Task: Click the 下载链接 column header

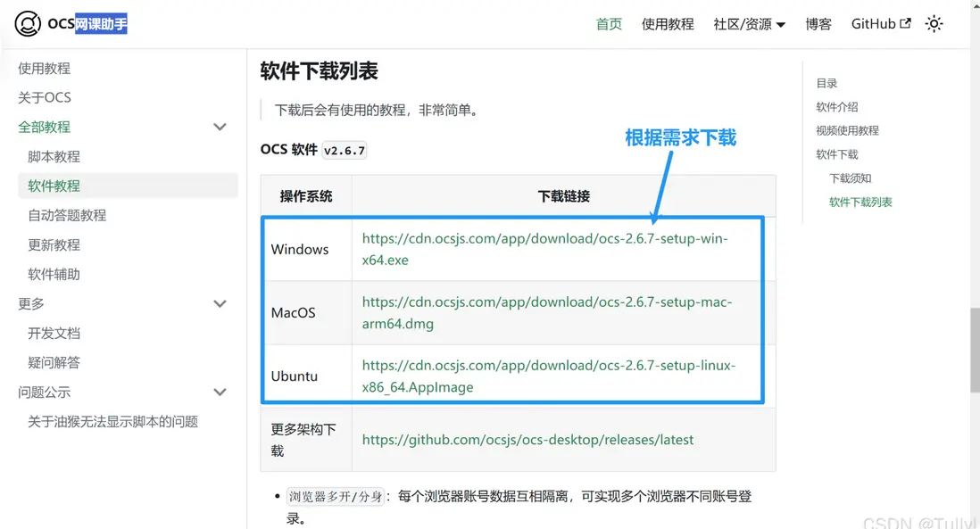Action: pyautogui.click(x=564, y=196)
